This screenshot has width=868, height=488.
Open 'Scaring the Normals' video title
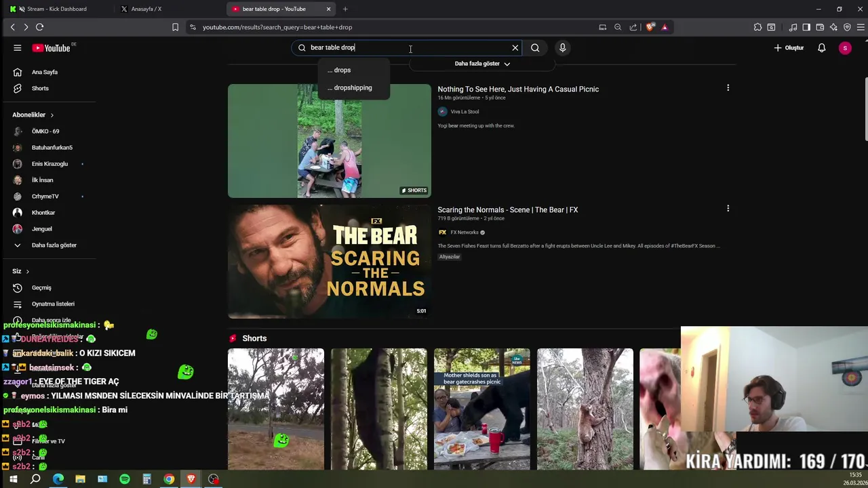coord(507,210)
